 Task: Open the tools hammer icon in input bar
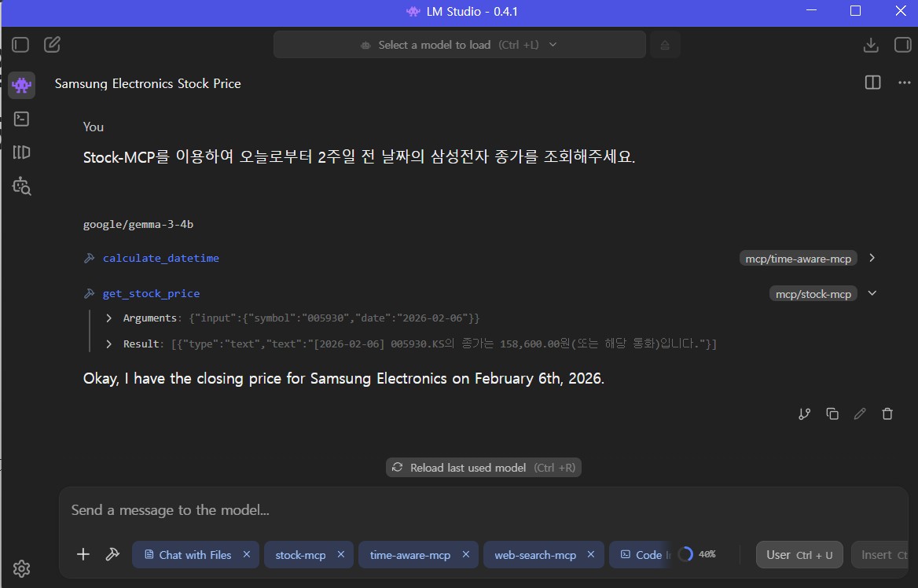[112, 554]
